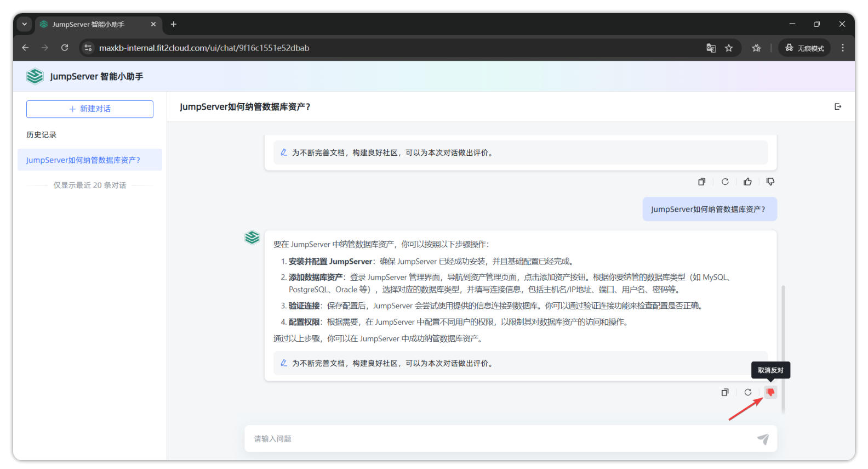Close the JumpServer 智能小助手 tab
The height and width of the screenshot is (469, 868).
click(x=153, y=24)
